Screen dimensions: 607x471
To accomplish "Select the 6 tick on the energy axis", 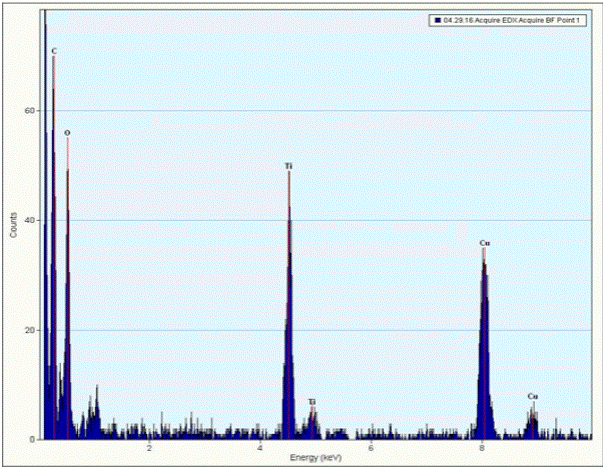I will 371,447.
